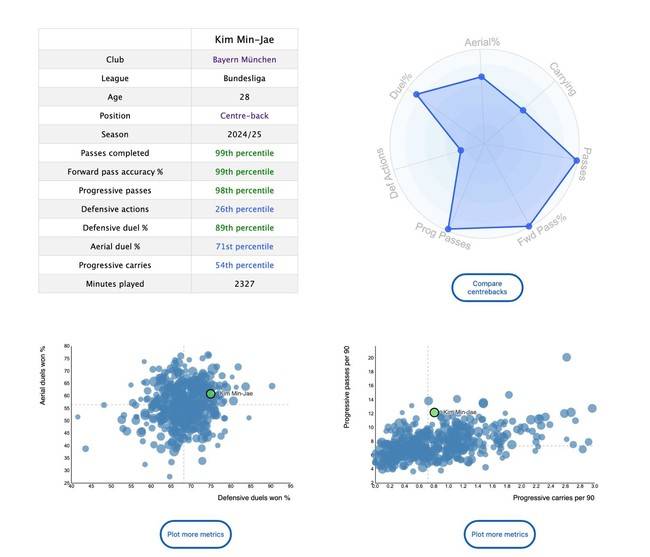Click the 98th percentile Progressive passes value
This screenshot has height=557, width=650.
(244, 190)
